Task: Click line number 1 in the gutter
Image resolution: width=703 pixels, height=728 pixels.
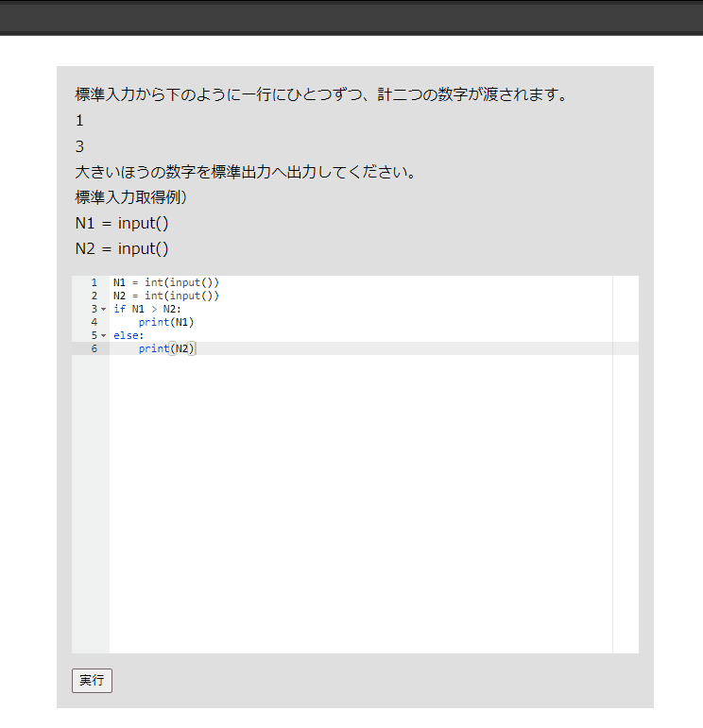Action: 94,282
